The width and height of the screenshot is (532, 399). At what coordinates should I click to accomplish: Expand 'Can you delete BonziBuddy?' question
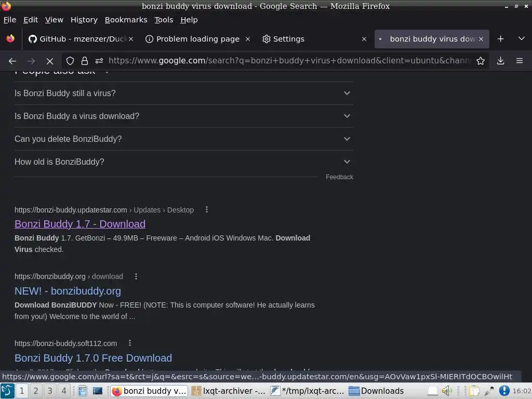[183, 139]
